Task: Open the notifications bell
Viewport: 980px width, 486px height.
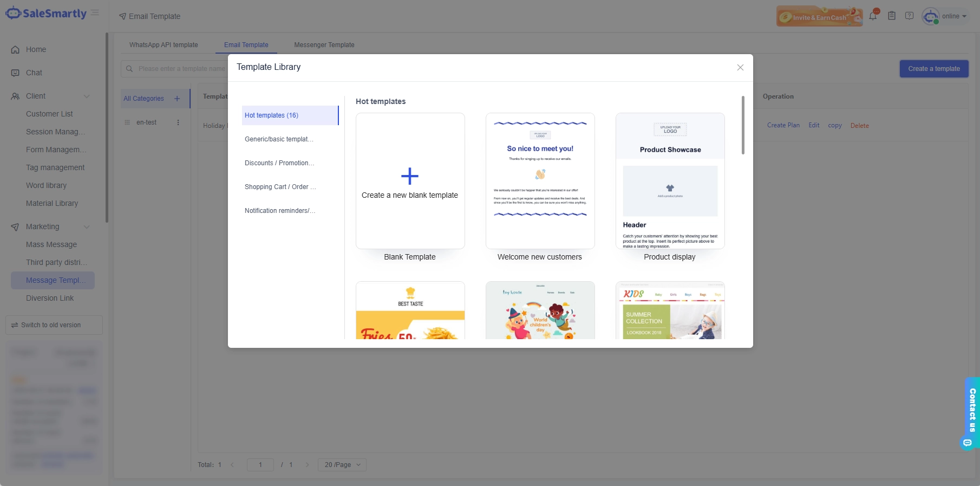Action: tap(873, 16)
